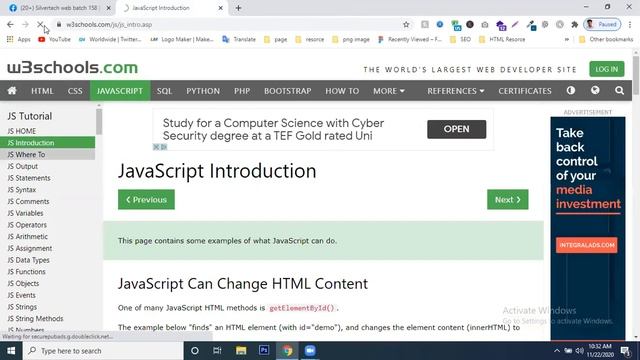
Task: Stop loading the page with the X button
Action: pyautogui.click(x=40, y=24)
